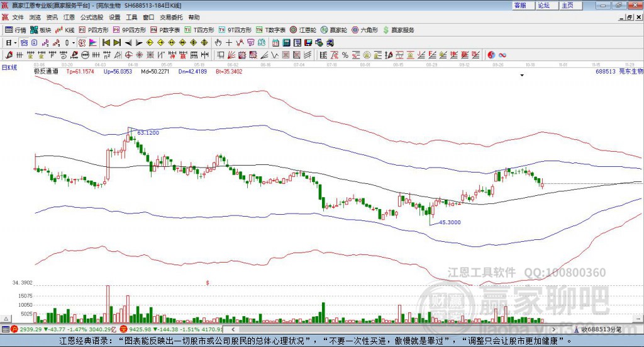The image size is (644, 347).
Task: Open the P四方形 square tool
Action: [94, 30]
